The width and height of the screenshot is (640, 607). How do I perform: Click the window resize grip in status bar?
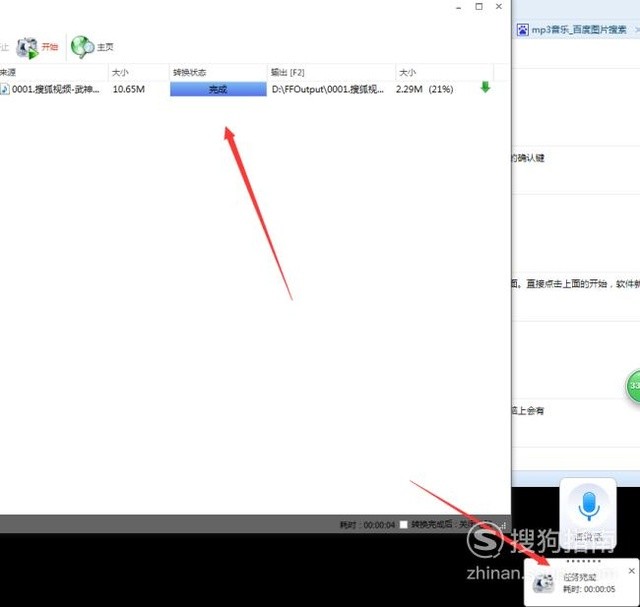point(503,525)
